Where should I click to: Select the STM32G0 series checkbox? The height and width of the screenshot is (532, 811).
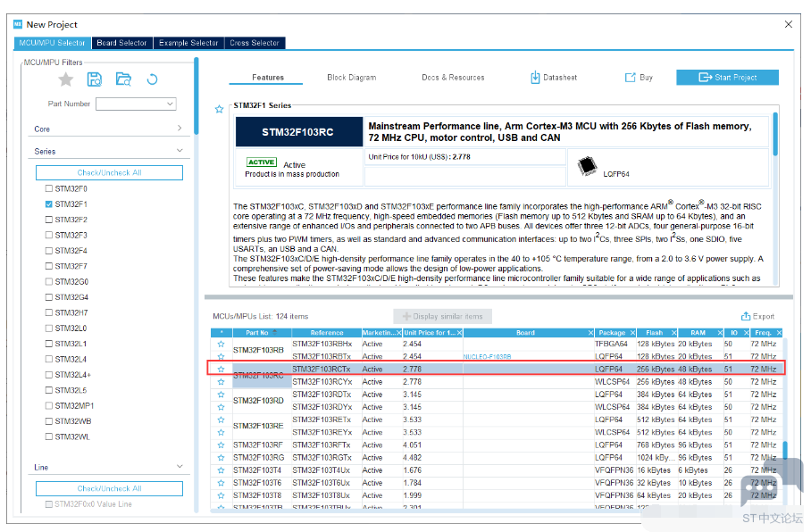(x=49, y=282)
